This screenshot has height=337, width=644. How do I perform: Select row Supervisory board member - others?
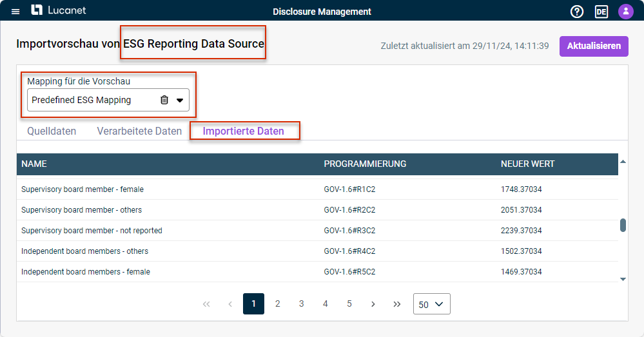point(317,210)
